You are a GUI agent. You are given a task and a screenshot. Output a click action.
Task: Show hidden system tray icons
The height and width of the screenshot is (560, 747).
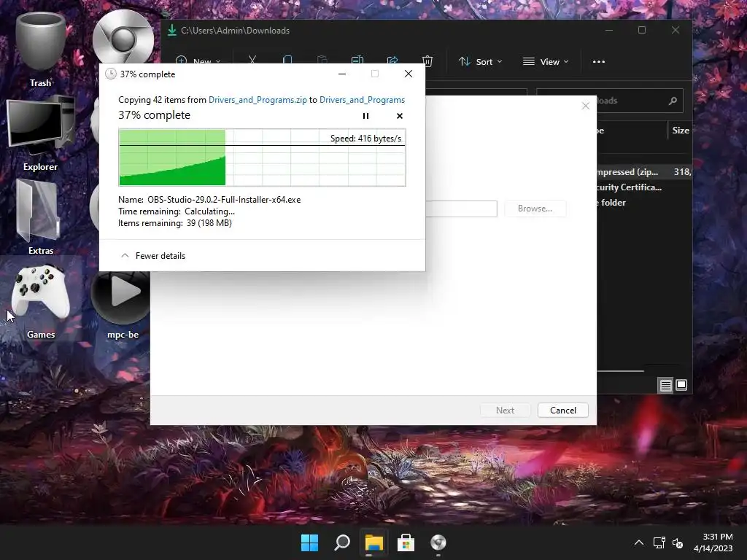pyautogui.click(x=639, y=542)
